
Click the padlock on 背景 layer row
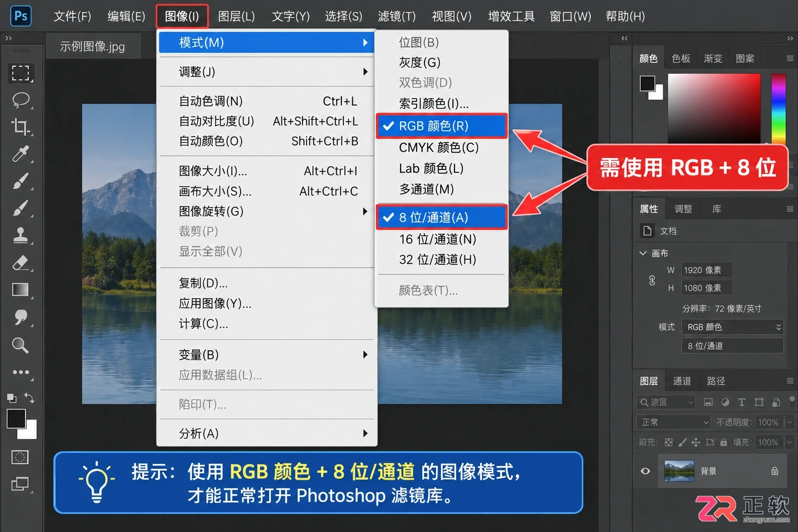(775, 471)
